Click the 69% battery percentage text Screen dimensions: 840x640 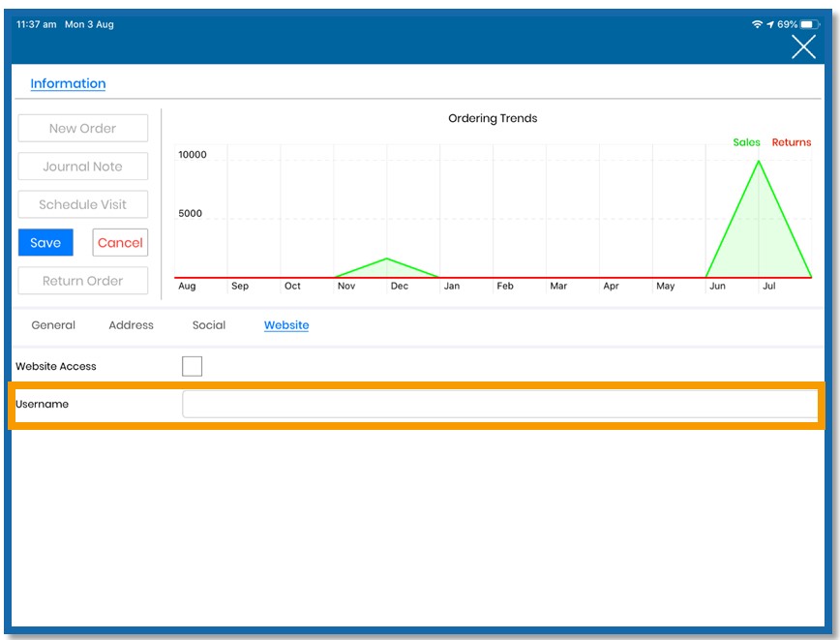(787, 24)
